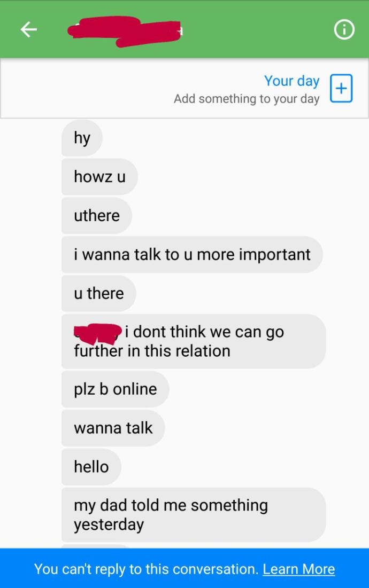The width and height of the screenshot is (369, 588).
Task: Select the "hello" message bubble
Action: 91,467
